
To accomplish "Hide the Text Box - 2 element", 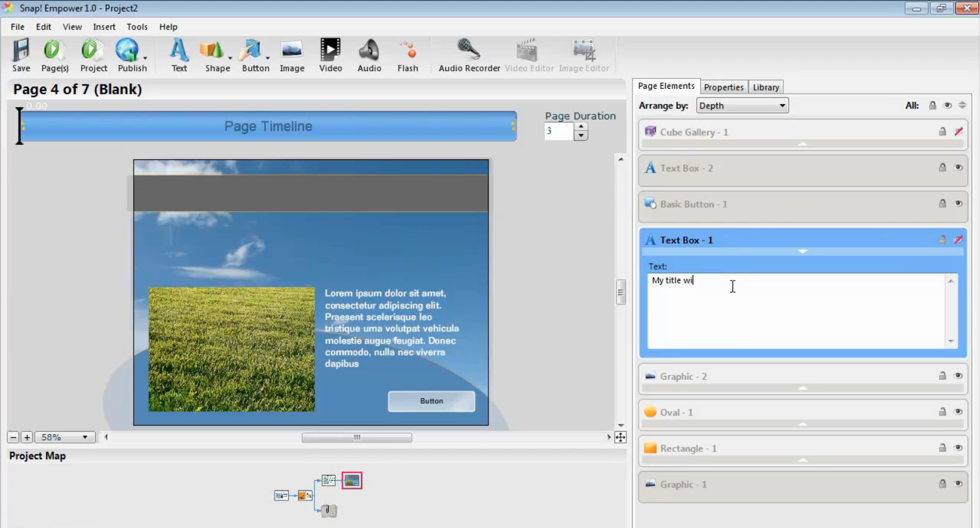I will (959, 167).
